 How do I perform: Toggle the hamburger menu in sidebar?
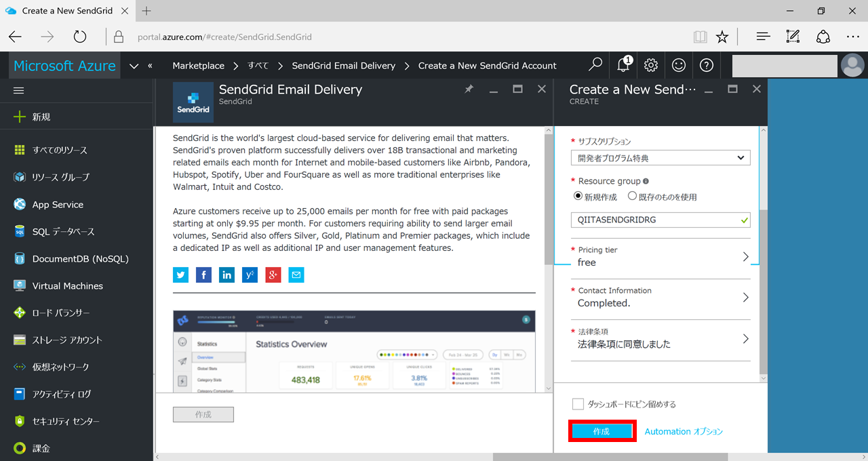click(x=19, y=90)
